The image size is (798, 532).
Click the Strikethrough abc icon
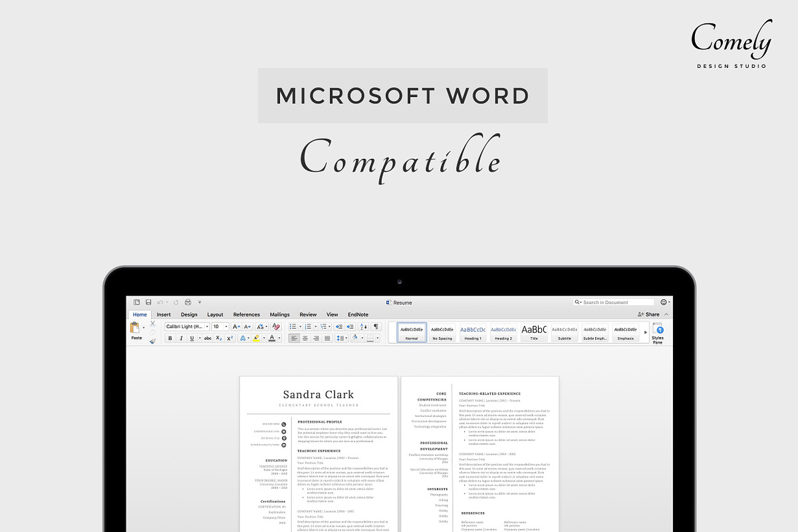(207, 338)
